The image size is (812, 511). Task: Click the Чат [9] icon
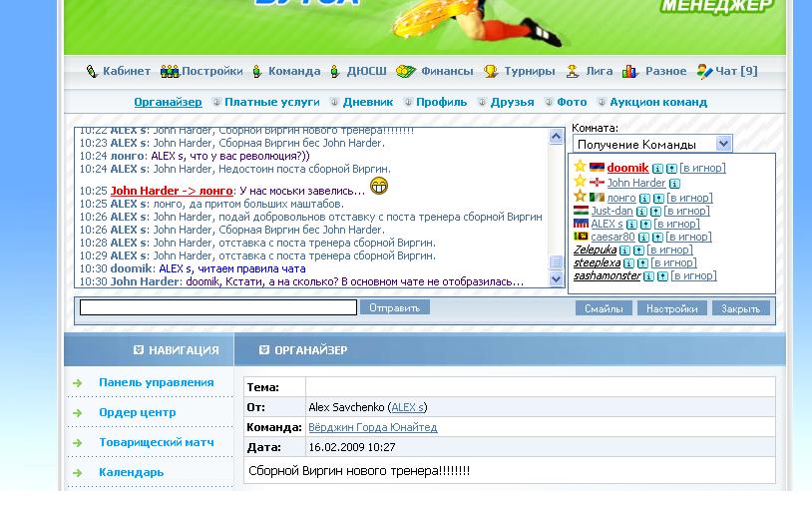(x=705, y=72)
